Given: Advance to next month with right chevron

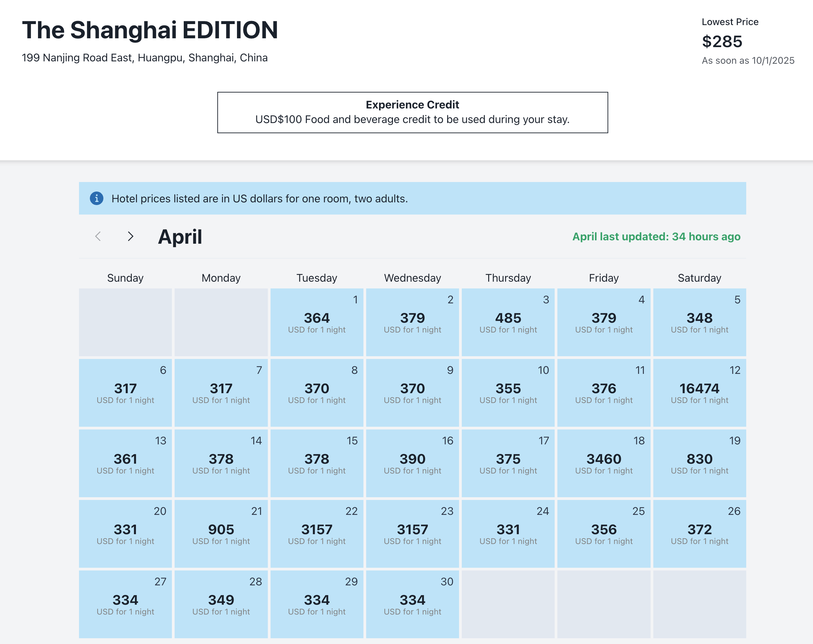Looking at the screenshot, I should coord(131,236).
